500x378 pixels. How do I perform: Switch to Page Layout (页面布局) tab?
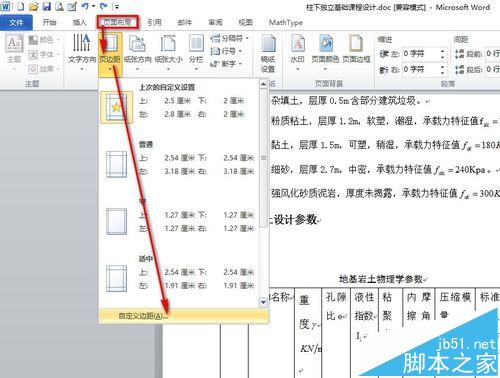pyautogui.click(x=117, y=22)
